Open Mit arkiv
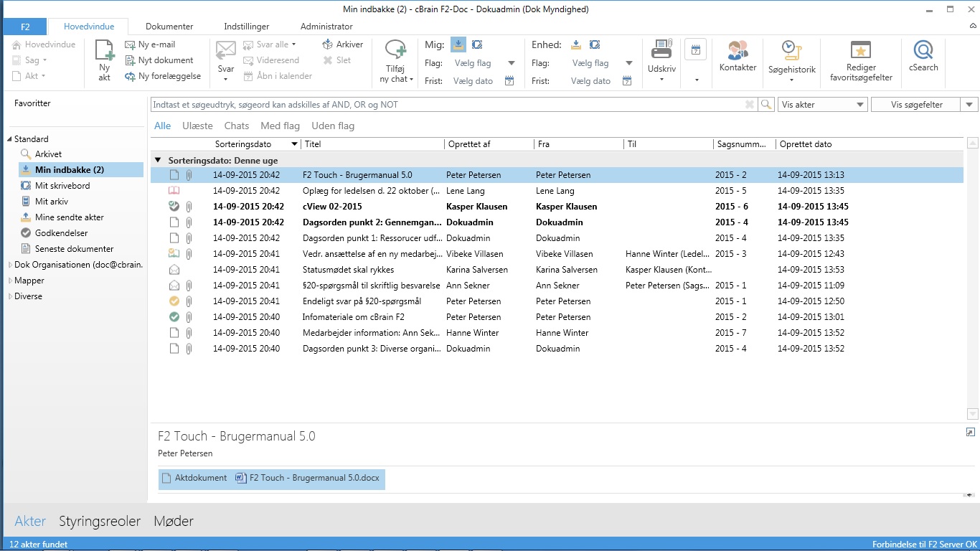The width and height of the screenshot is (980, 551). coord(52,202)
